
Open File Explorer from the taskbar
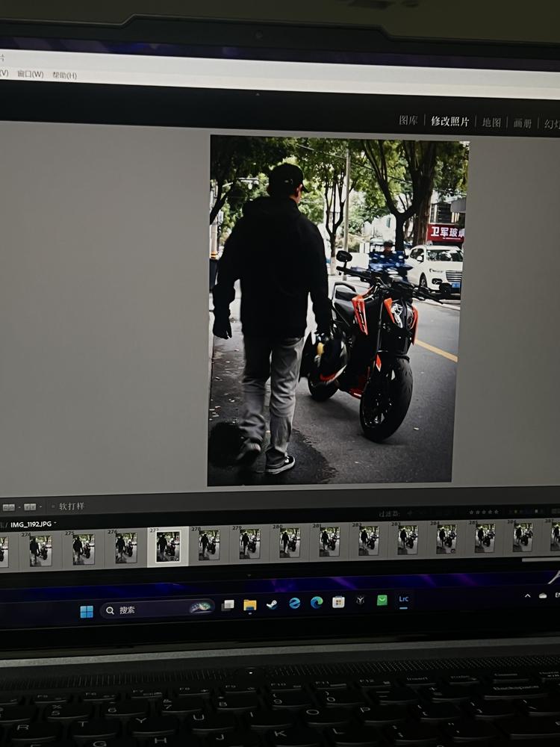249,605
